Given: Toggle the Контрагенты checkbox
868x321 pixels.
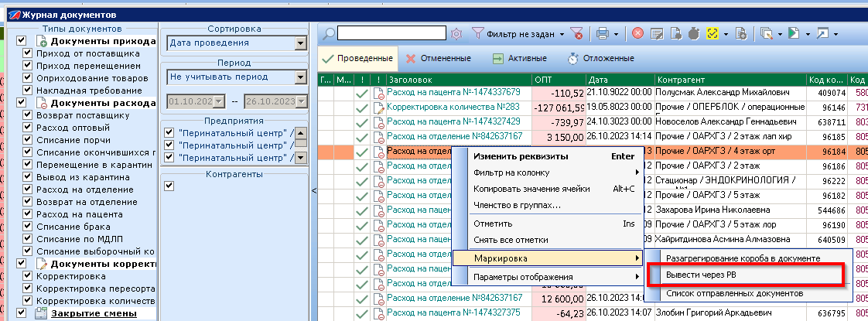Looking at the screenshot, I should (x=169, y=186).
